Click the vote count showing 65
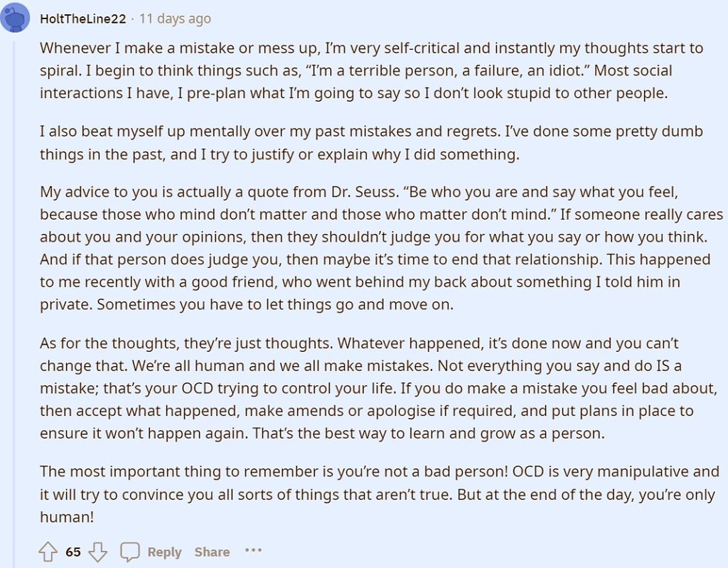 click(x=73, y=552)
